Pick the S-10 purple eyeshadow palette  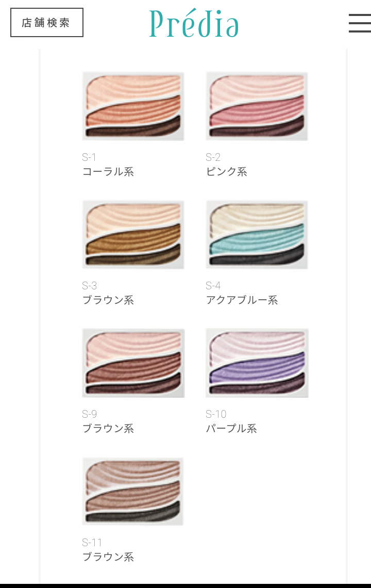(257, 363)
